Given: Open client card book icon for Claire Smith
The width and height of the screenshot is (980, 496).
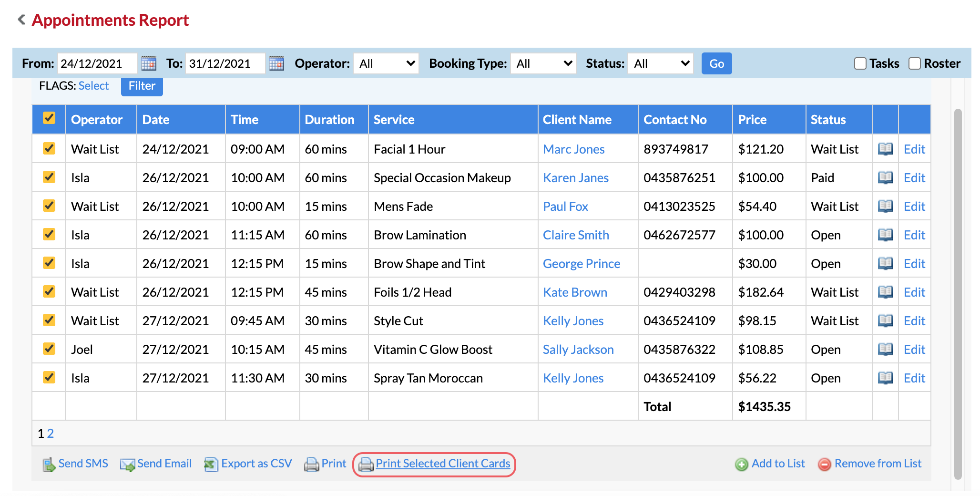Looking at the screenshot, I should [x=886, y=235].
